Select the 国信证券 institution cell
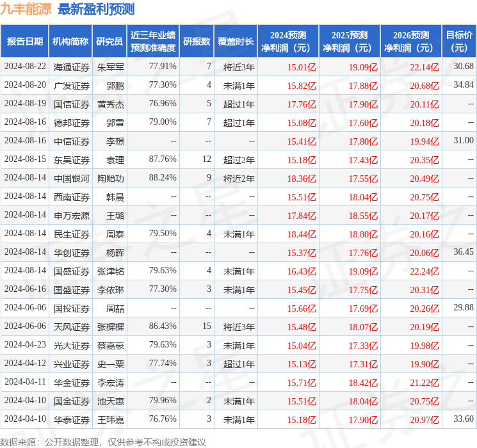 [x=72, y=104]
